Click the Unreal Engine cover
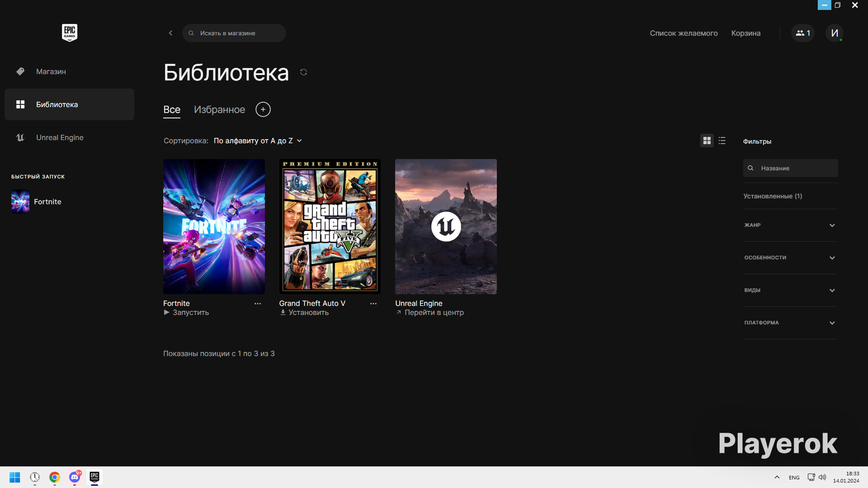This screenshot has height=488, width=868. (x=446, y=226)
